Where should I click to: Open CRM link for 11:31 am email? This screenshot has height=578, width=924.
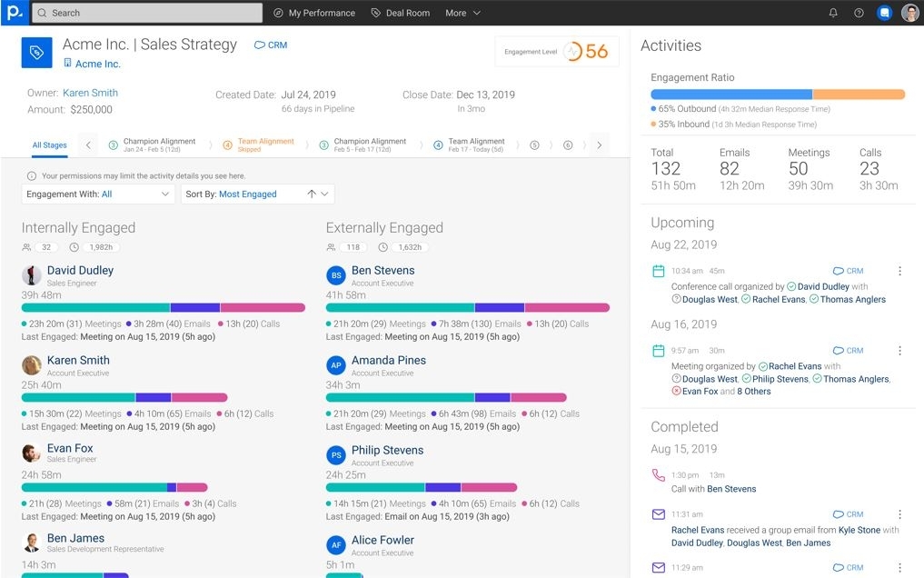click(848, 514)
